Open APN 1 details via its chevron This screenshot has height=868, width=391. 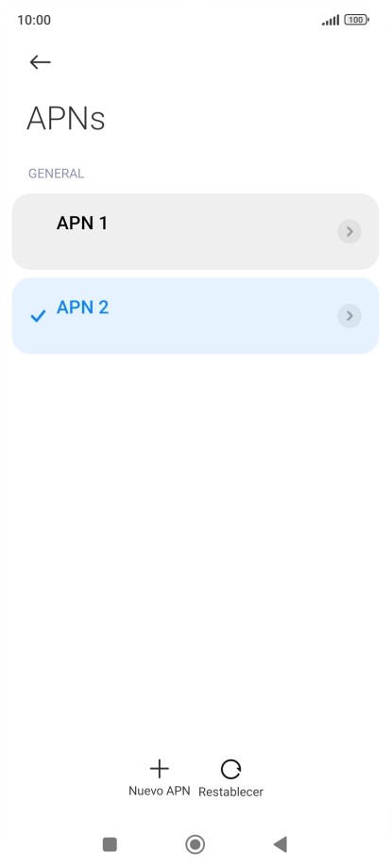click(349, 231)
